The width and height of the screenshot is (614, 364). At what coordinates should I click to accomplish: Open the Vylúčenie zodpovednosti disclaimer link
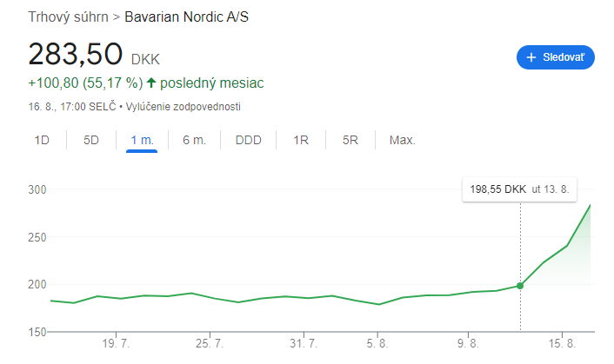[x=184, y=107]
